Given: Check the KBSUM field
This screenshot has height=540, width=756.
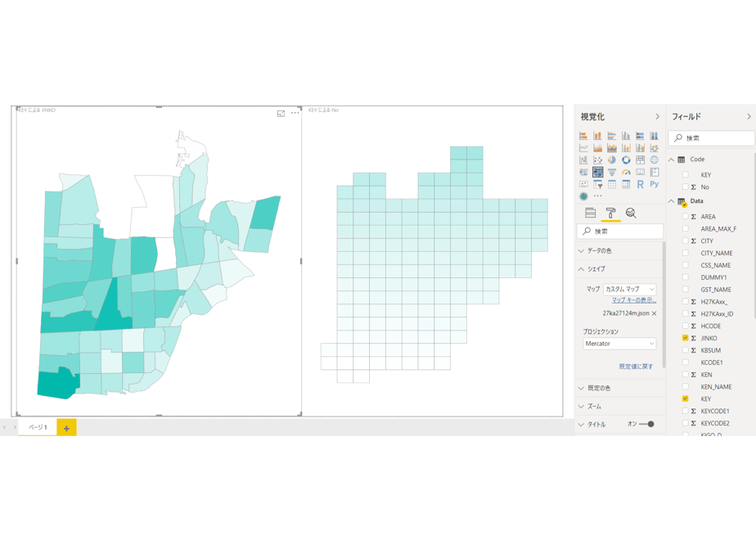Looking at the screenshot, I should pyautogui.click(x=685, y=350).
